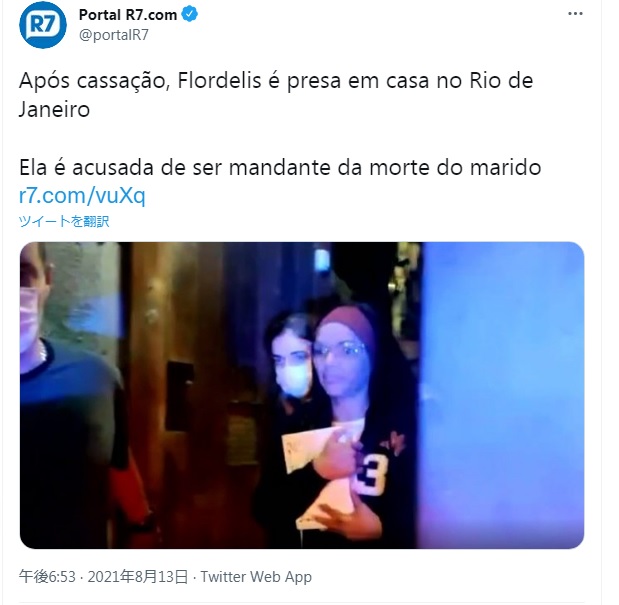Click the headline text mentioning Flordelis

[276, 95]
